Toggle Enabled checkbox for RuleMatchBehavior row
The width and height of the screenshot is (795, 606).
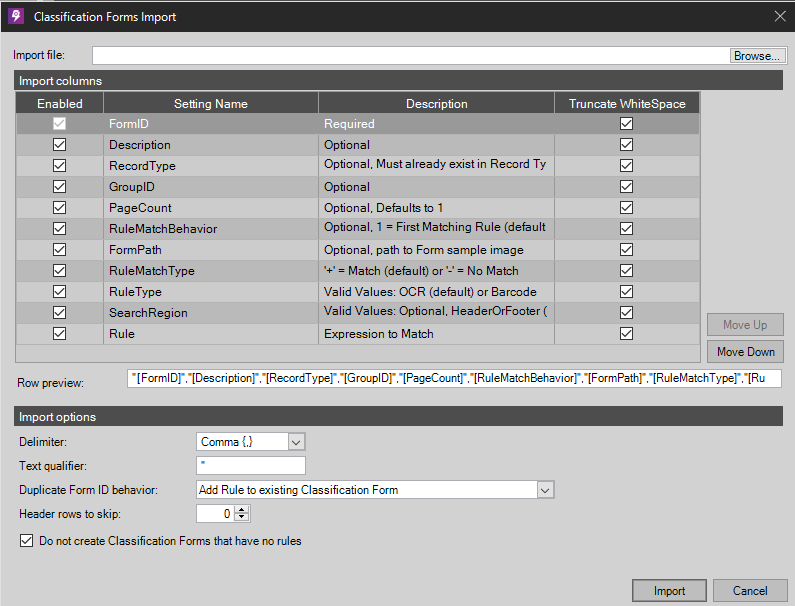pyautogui.click(x=59, y=228)
